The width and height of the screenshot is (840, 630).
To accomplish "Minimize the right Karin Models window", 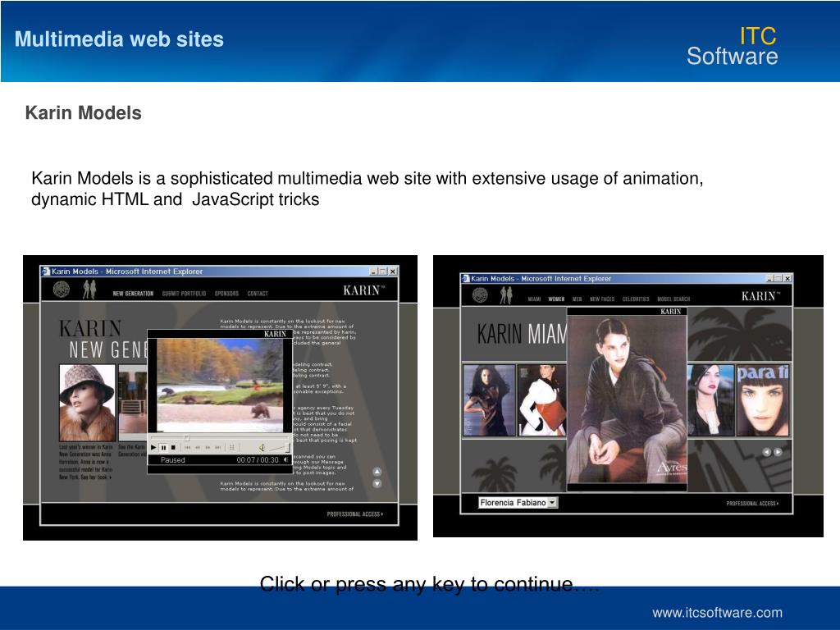I will click(x=769, y=279).
